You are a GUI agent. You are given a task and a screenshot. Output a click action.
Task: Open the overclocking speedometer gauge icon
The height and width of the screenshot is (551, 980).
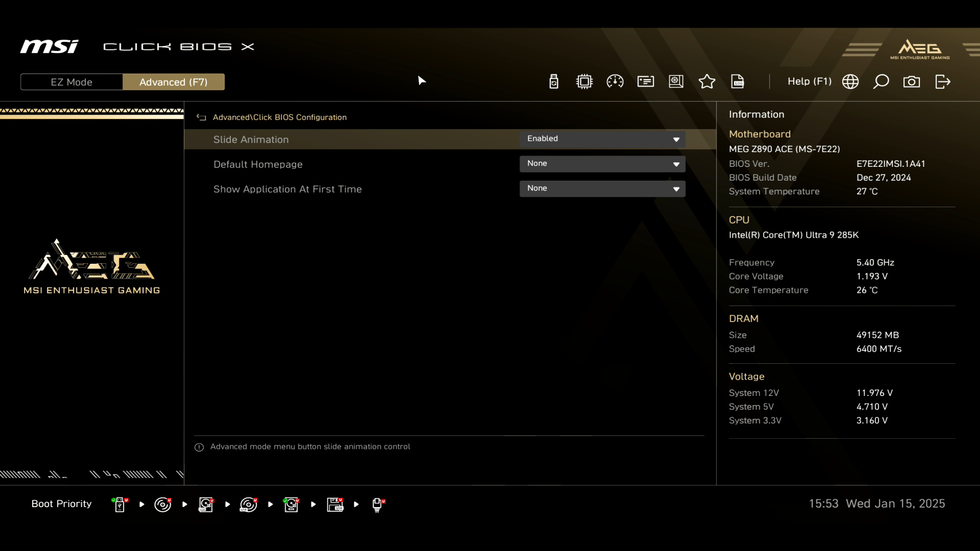click(615, 82)
